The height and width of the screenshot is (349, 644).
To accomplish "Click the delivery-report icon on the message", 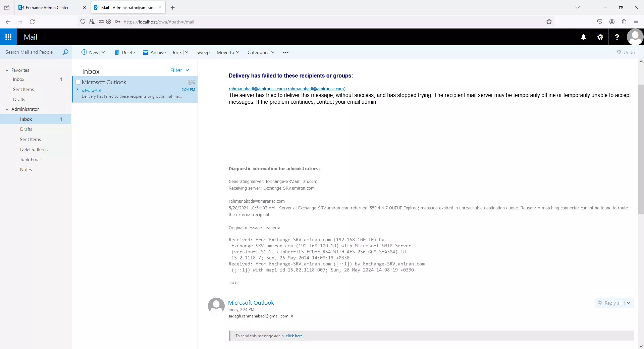I will point(191,82).
